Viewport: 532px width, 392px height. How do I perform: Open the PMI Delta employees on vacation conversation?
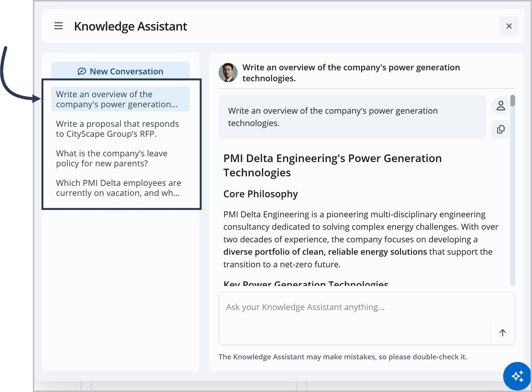click(x=120, y=188)
